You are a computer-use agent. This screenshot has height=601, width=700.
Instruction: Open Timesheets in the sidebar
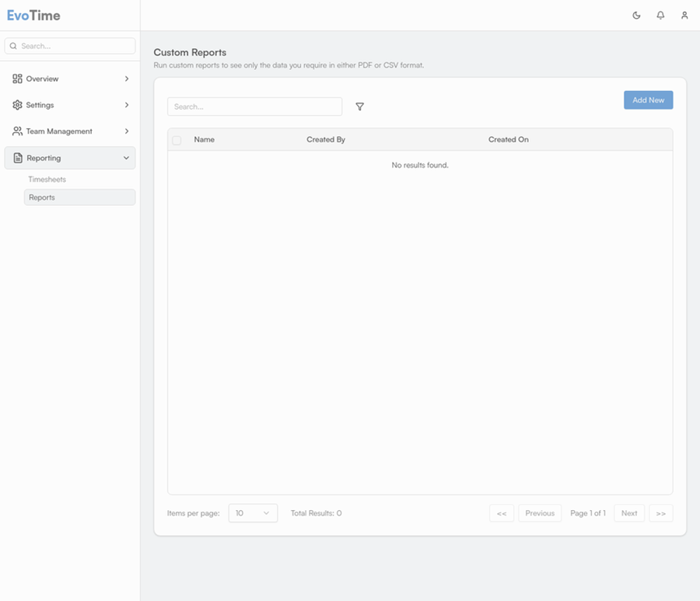pyautogui.click(x=47, y=180)
